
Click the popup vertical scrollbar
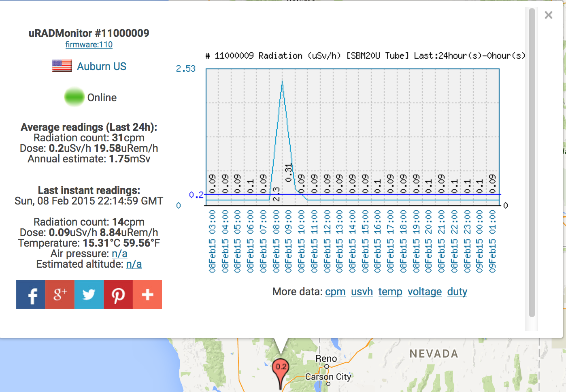532,163
